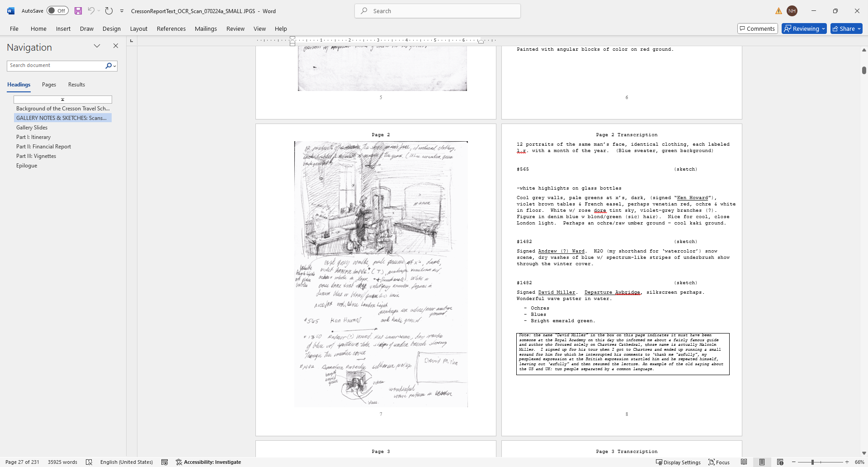Select Web Layout view icon

781,462
